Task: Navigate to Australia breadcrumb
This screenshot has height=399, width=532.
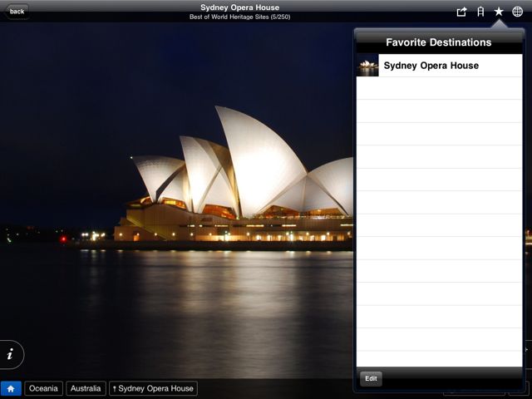Action: pyautogui.click(x=86, y=388)
